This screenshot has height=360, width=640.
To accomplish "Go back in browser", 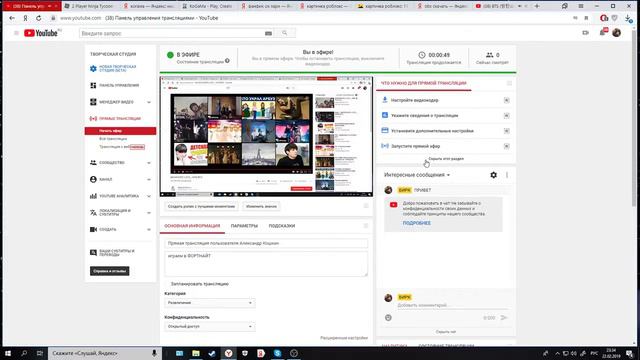I will click(x=12, y=18).
